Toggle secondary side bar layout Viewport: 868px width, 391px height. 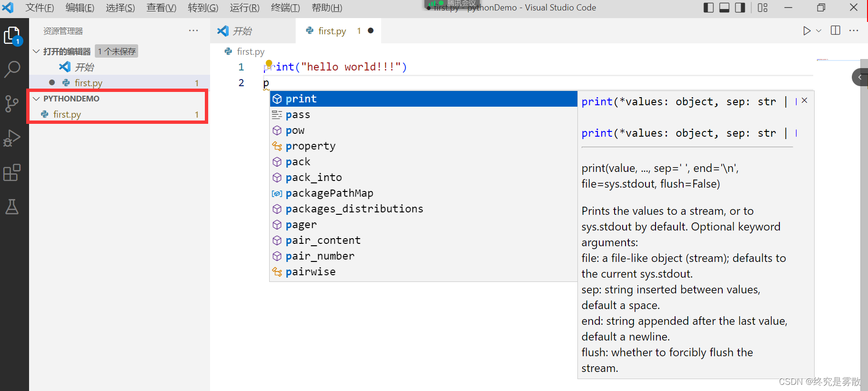[740, 8]
